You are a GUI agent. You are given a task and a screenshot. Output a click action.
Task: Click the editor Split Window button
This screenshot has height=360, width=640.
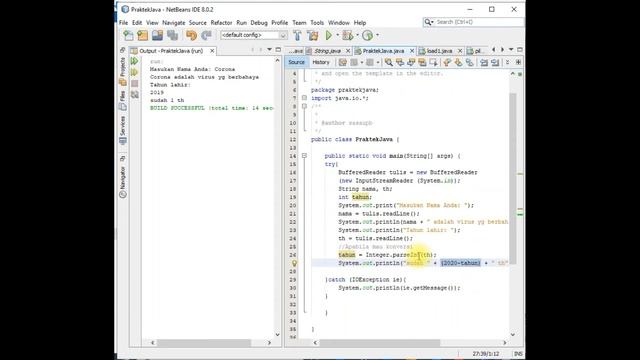click(518, 62)
